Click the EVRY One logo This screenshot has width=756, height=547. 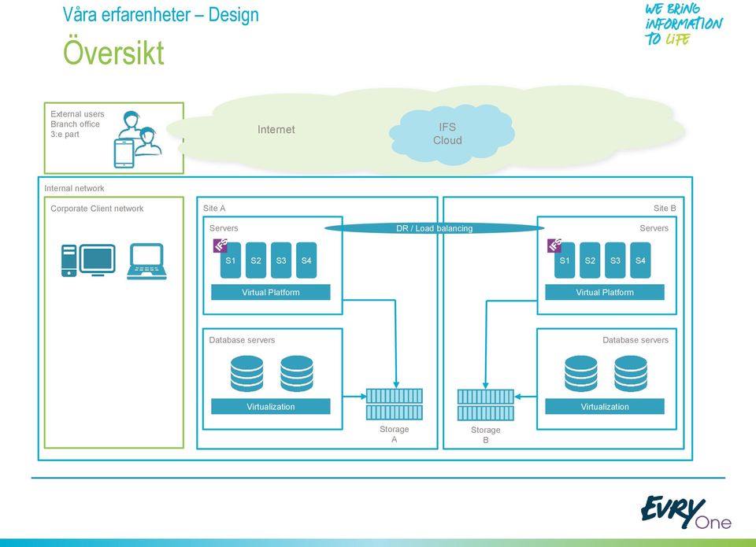tap(686, 512)
